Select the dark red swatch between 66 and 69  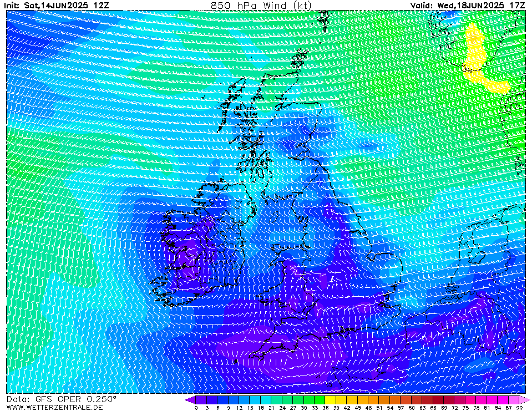pos(438,400)
